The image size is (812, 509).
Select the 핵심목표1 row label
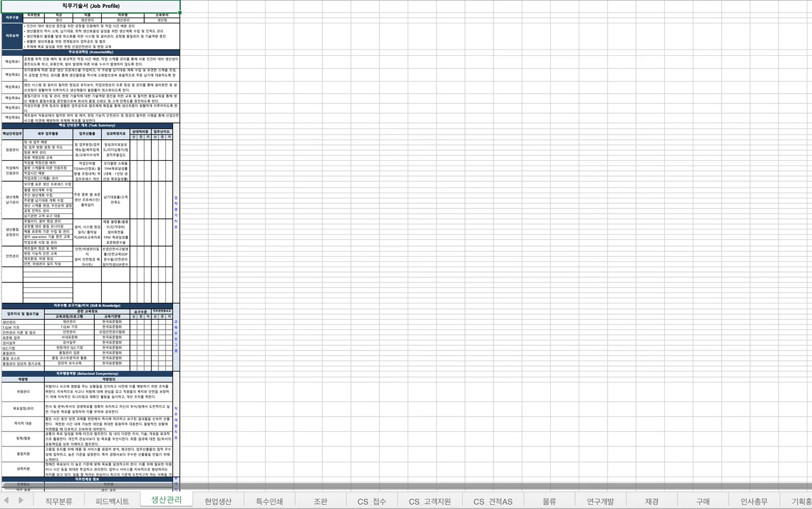[12, 61]
